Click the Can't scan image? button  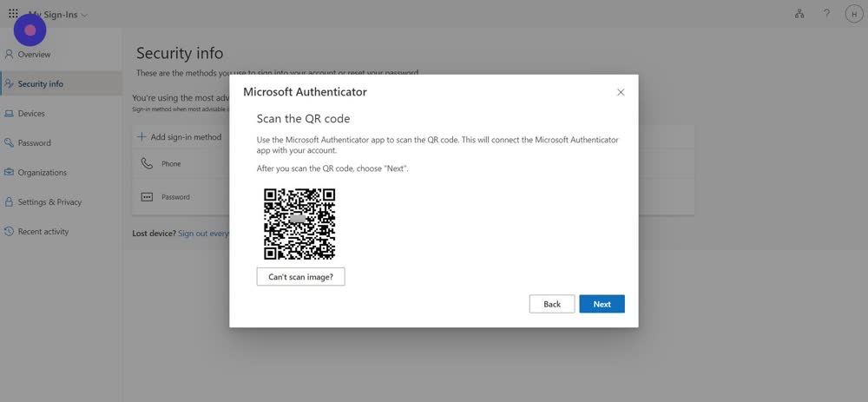point(300,276)
